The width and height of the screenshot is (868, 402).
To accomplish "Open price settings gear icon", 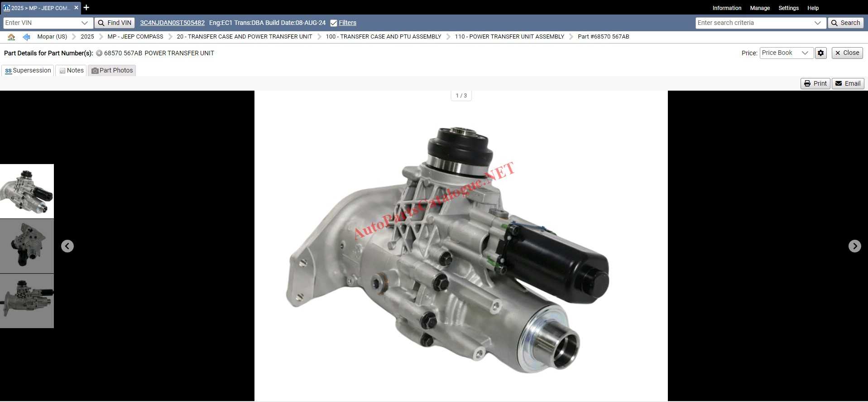I will click(820, 53).
